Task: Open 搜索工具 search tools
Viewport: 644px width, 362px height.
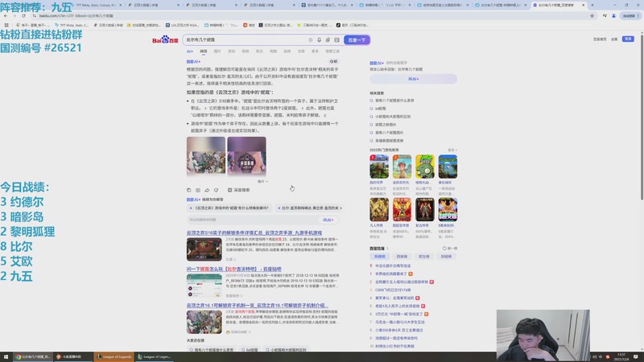Action: tap(332, 51)
